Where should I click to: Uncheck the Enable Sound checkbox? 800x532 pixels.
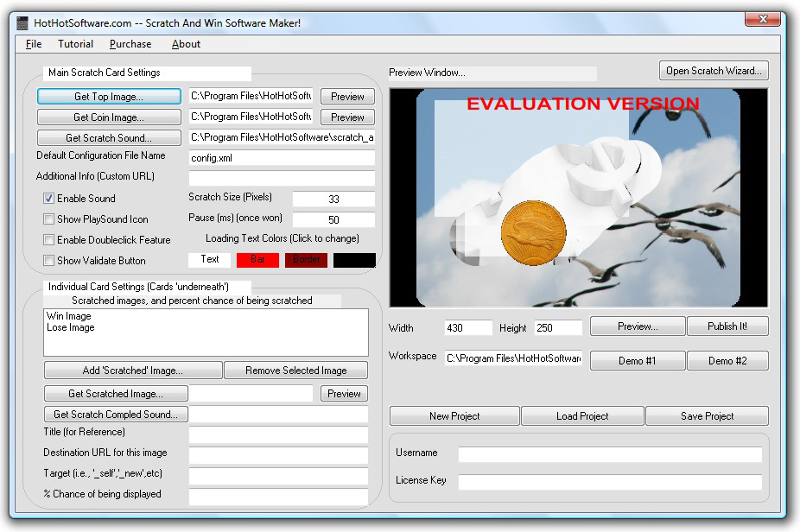click(x=49, y=199)
